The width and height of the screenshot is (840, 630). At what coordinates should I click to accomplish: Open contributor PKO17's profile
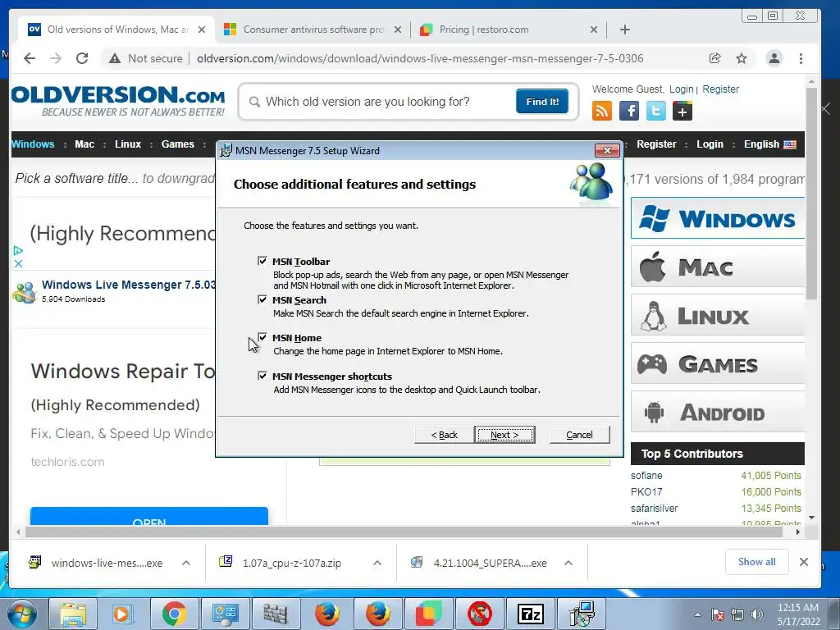click(x=646, y=492)
